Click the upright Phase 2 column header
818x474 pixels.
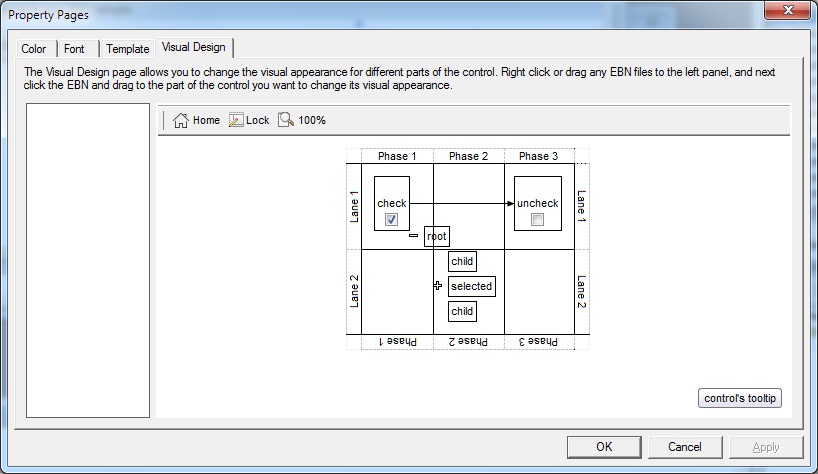coord(468,156)
